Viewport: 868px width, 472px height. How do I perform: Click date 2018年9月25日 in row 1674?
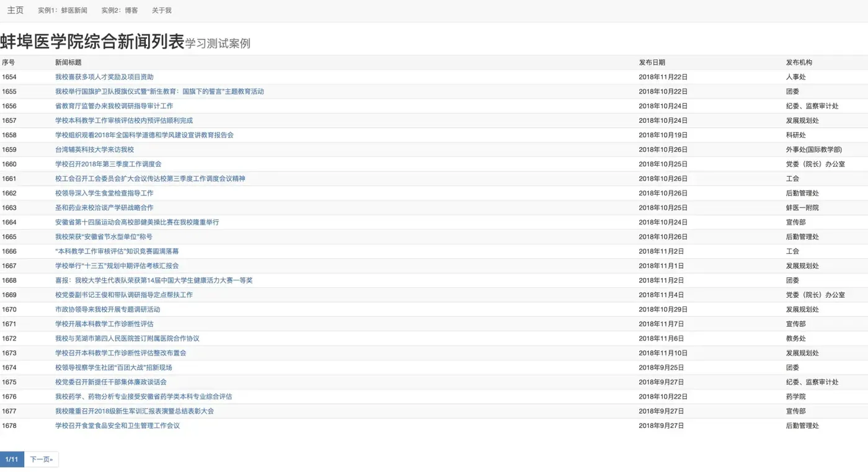click(662, 367)
